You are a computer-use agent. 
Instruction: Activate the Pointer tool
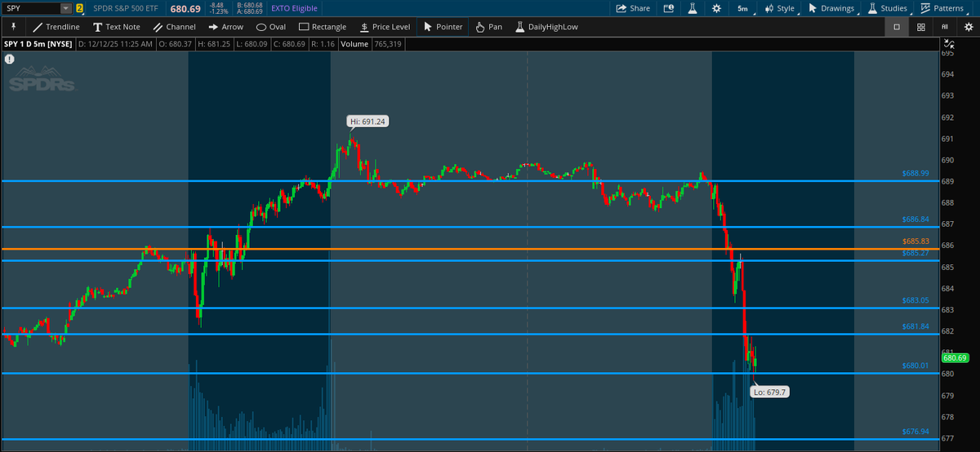tap(443, 27)
